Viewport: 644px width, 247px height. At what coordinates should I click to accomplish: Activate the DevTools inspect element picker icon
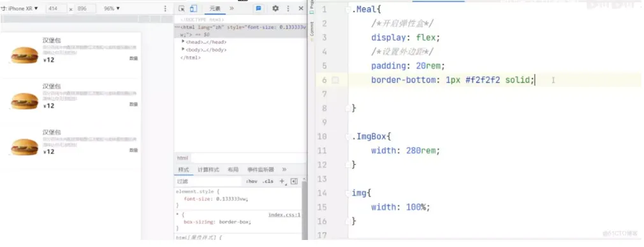coord(182,9)
